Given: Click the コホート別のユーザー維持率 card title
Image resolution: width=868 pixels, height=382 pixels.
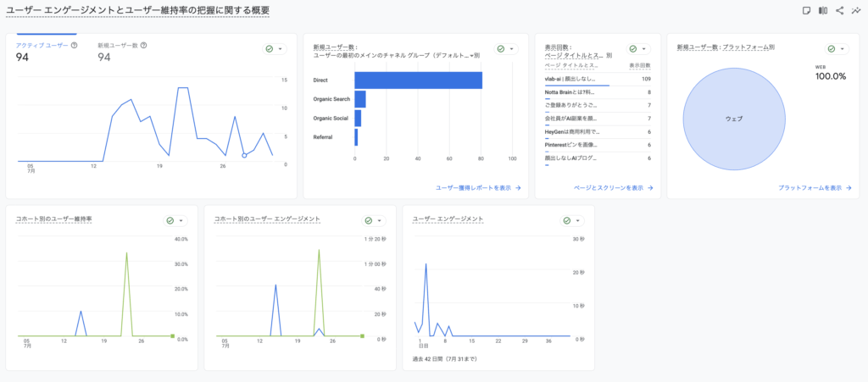Looking at the screenshot, I should [53, 219].
